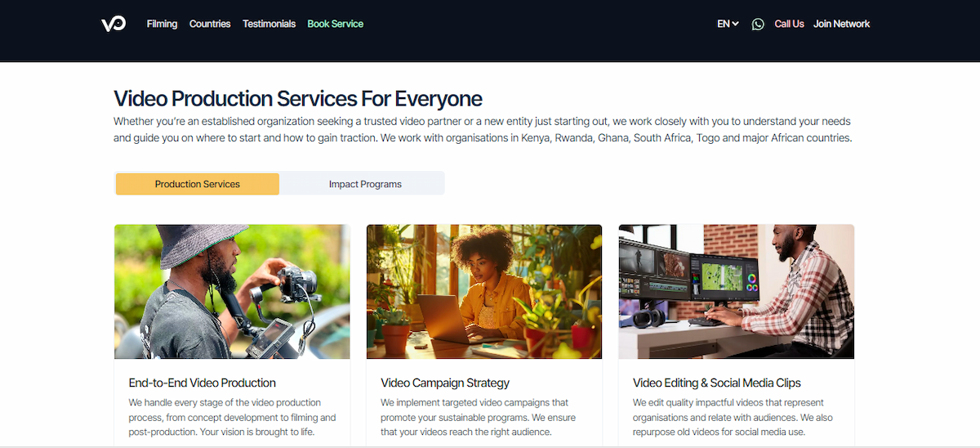980x448 pixels.
Task: Switch to the Production Services tab
Action: point(198,184)
